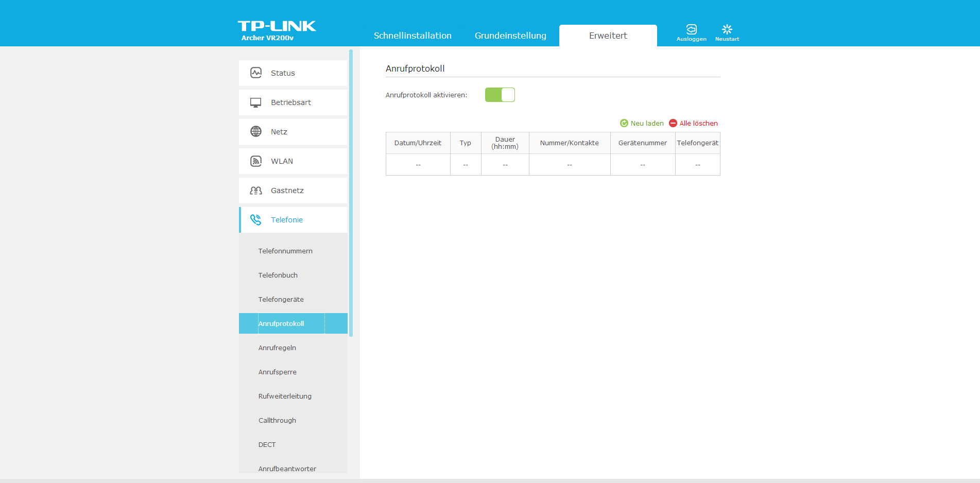Viewport: 980px width, 483px height.
Task: Open the Telefonbuch submenu item
Action: pyautogui.click(x=278, y=275)
